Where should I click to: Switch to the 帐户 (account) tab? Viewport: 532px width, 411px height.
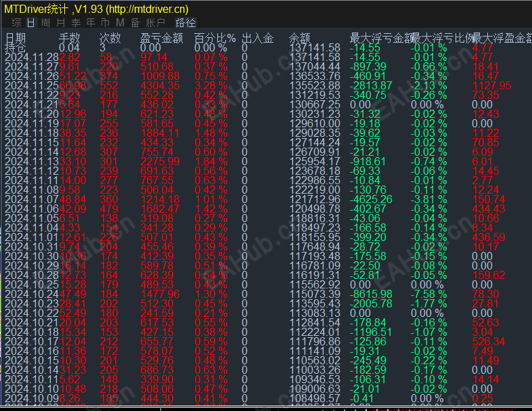click(x=156, y=23)
